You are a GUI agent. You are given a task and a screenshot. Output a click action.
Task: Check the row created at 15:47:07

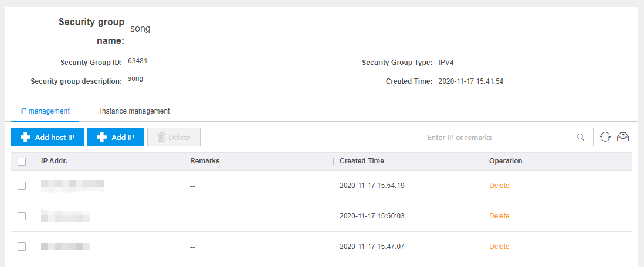(x=22, y=247)
